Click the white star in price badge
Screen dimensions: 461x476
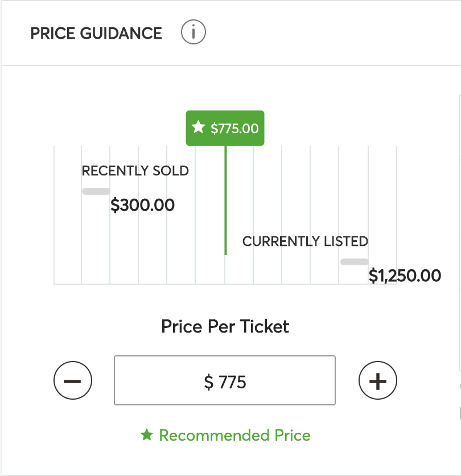click(199, 127)
